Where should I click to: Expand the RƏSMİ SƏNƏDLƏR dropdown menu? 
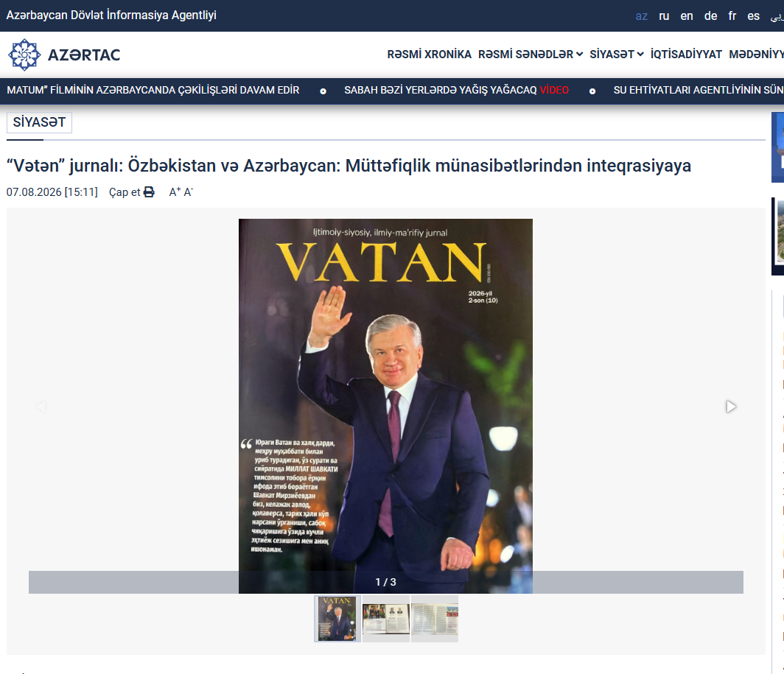click(530, 54)
